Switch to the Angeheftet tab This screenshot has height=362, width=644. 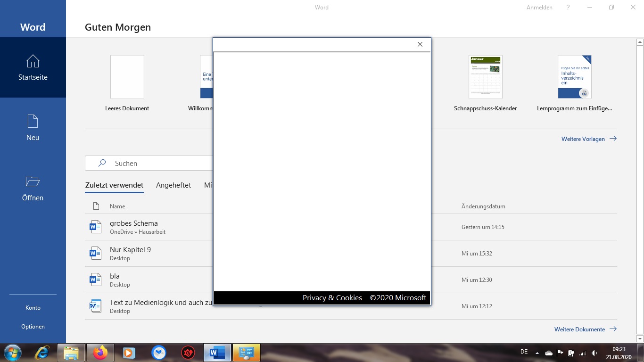173,185
